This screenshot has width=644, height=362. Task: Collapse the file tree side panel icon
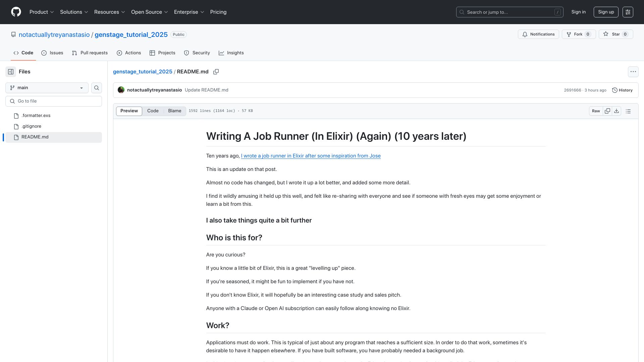(x=11, y=72)
